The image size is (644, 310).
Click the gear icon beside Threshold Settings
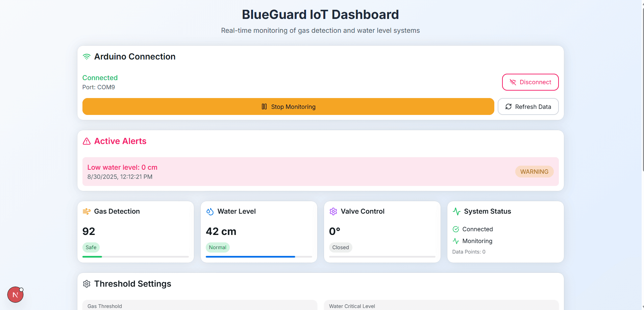86,284
